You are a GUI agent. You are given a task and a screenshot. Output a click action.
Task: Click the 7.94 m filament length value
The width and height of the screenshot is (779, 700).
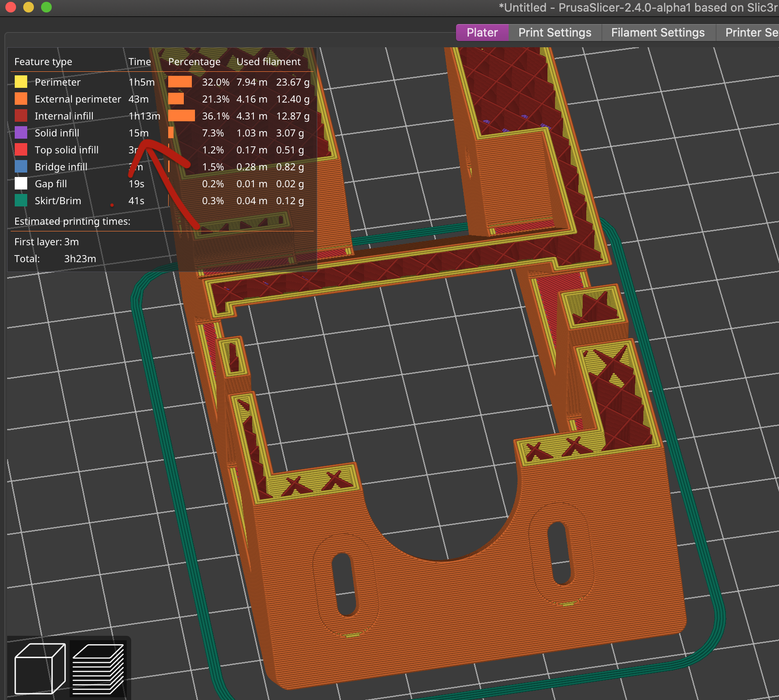tap(252, 82)
